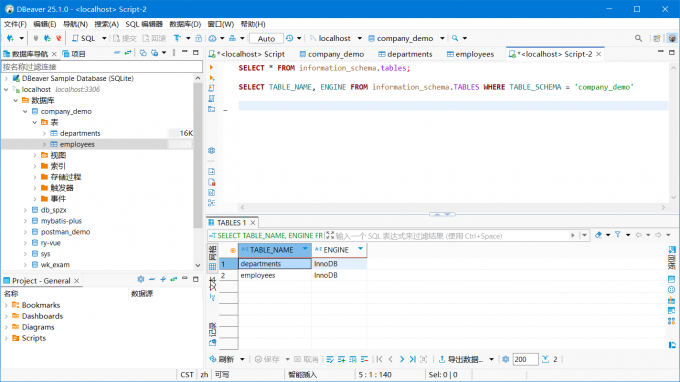Click the editor settings gear icon
The height and width of the screenshot is (382, 680).
[212, 150]
